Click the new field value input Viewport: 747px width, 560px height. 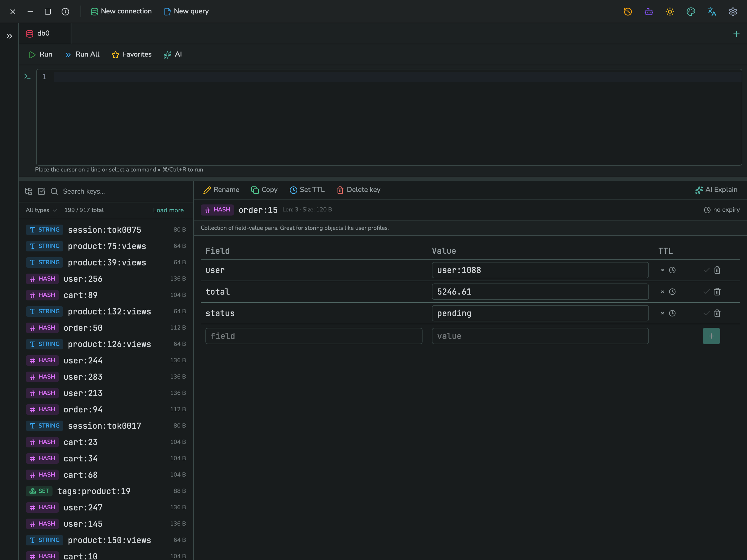(540, 336)
